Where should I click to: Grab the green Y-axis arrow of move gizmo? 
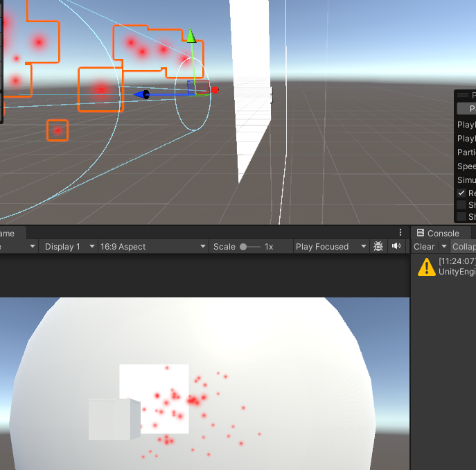click(x=191, y=37)
